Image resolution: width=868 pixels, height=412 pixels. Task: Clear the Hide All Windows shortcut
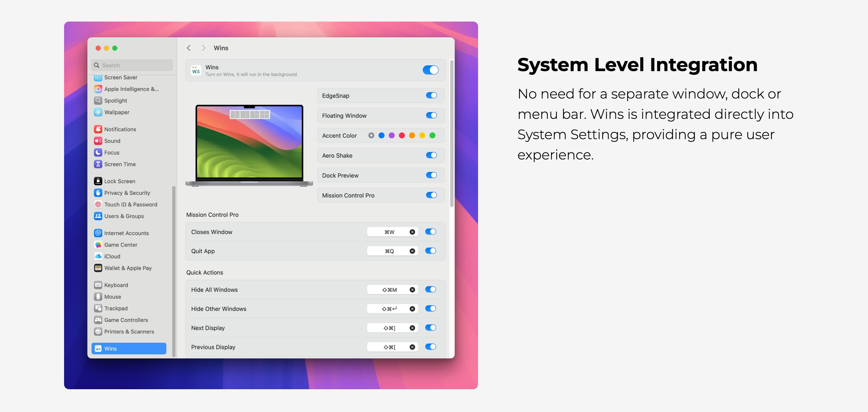pyautogui.click(x=412, y=290)
